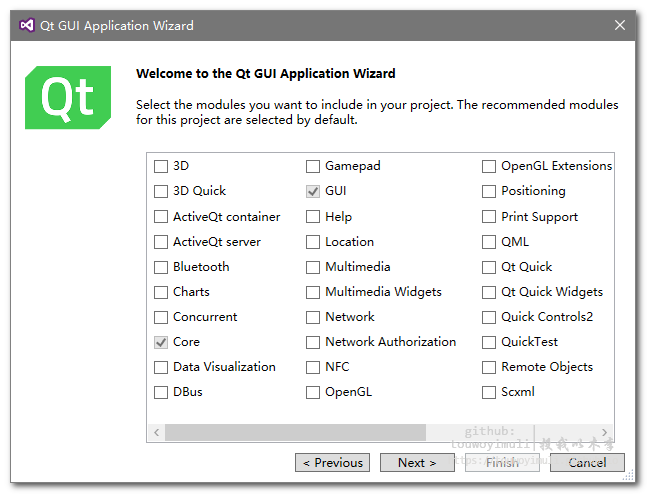Click the wizard welcome heading text
Image resolution: width=647 pixels, height=494 pixels.
[266, 73]
